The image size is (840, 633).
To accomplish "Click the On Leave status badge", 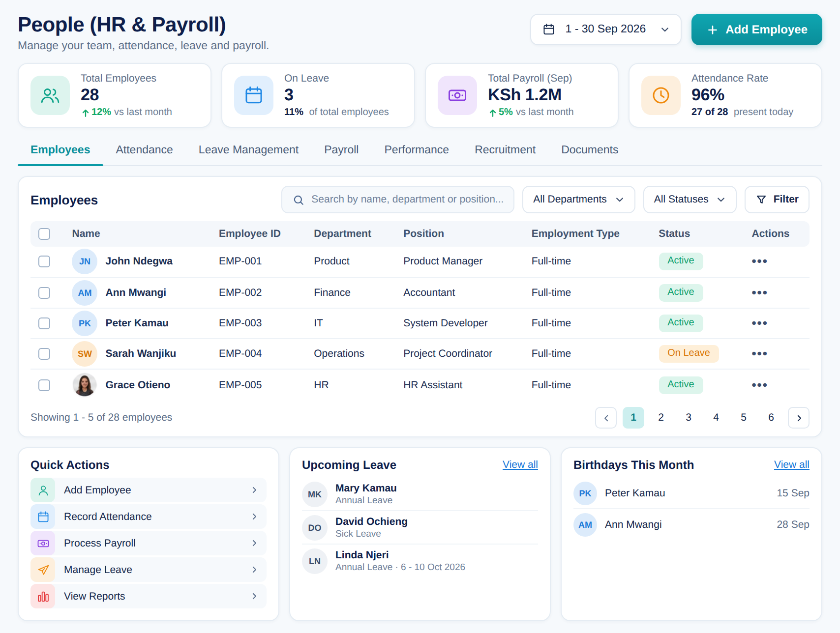I will [689, 353].
